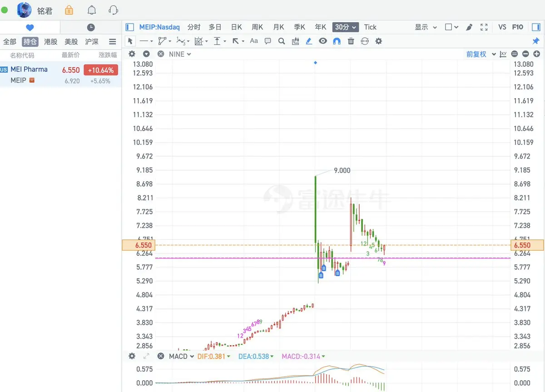Switch to 多日 multi-day chart
The height and width of the screenshot is (392, 545).
pyautogui.click(x=215, y=27)
